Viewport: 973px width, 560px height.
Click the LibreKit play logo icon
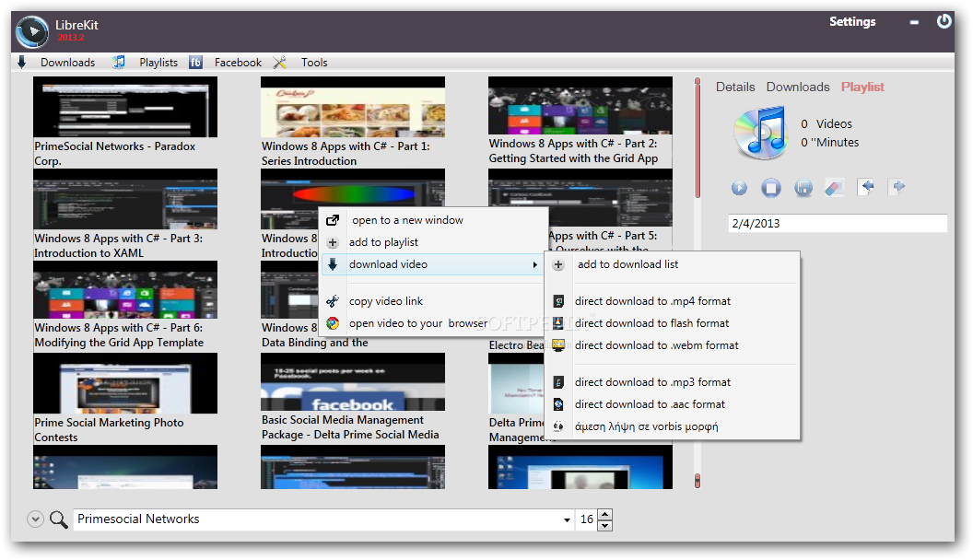click(32, 31)
